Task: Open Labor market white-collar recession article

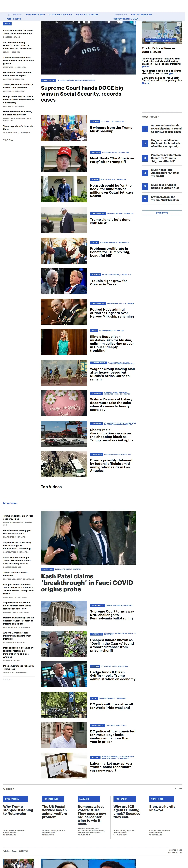Action: coord(111,767)
